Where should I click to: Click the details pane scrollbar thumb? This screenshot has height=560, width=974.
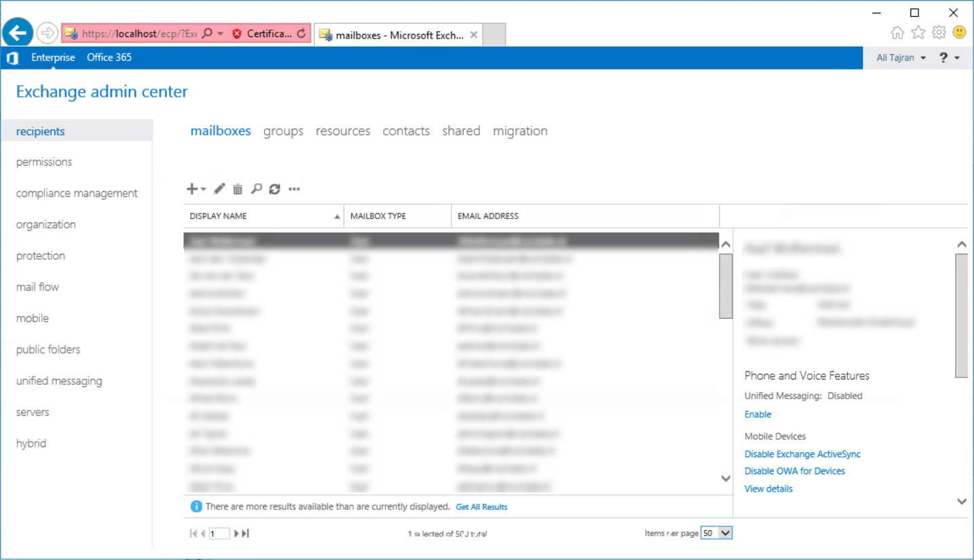(962, 315)
